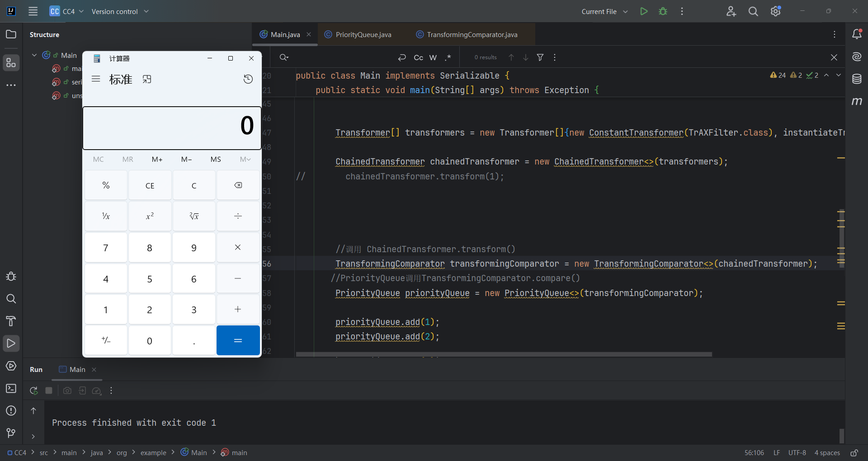Jump to previous highlighted problem chevron
The height and width of the screenshot is (461, 868).
point(826,75)
